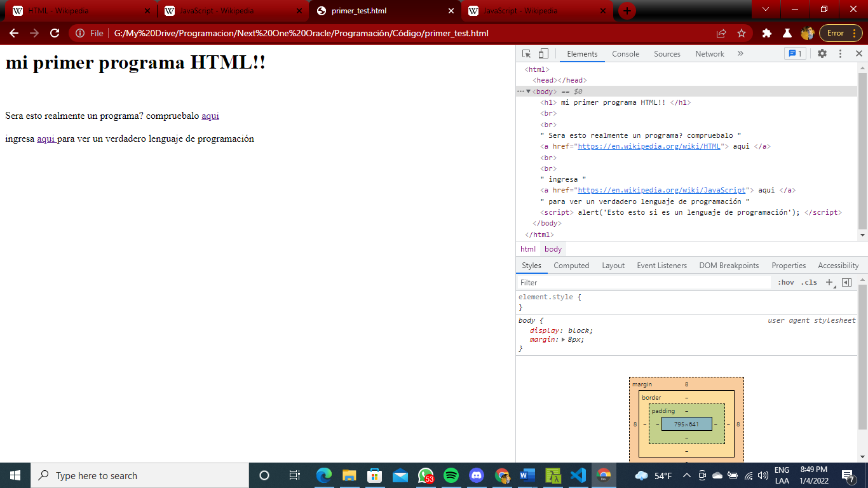The height and width of the screenshot is (488, 868).
Task: Click the taskbar search box
Action: pos(140,475)
